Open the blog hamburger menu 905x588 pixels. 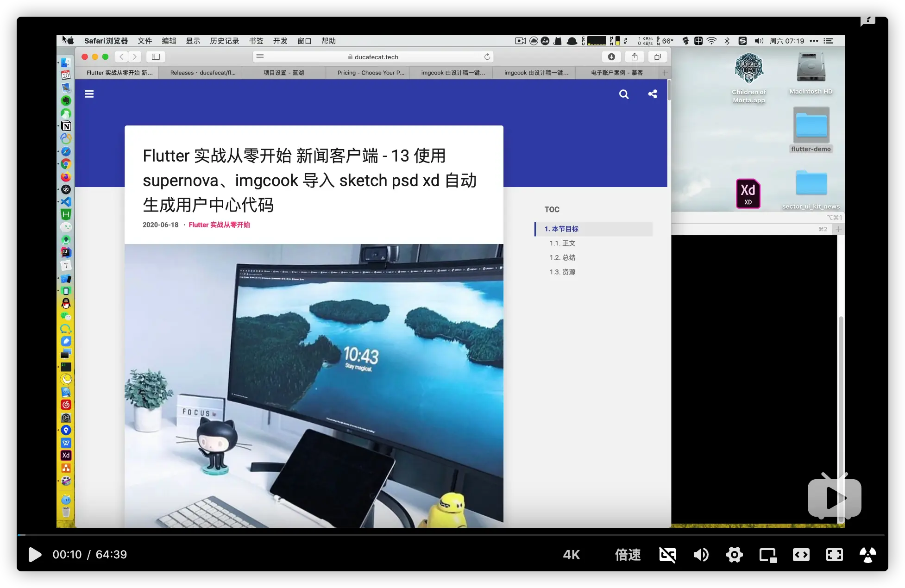pos(89,94)
